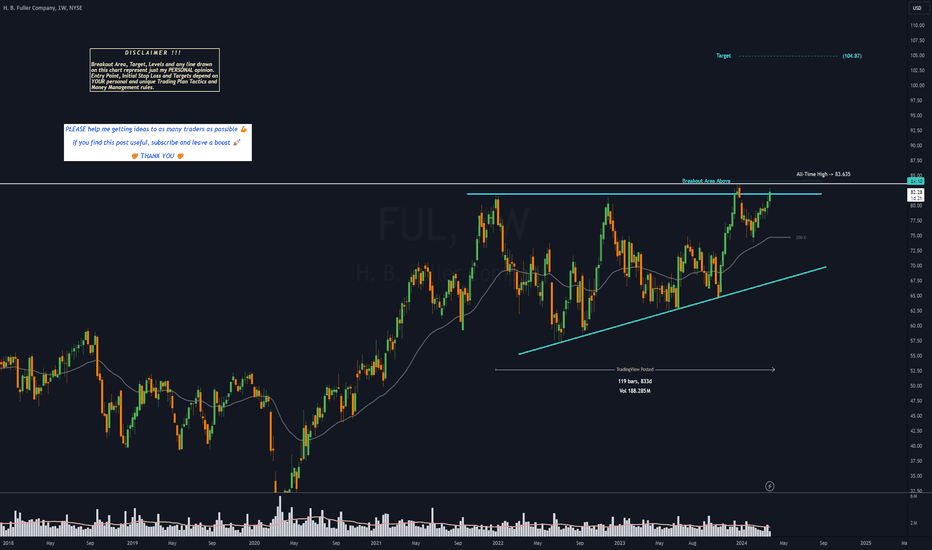
Task: Click the 2021 time axis label
Action: [376, 543]
